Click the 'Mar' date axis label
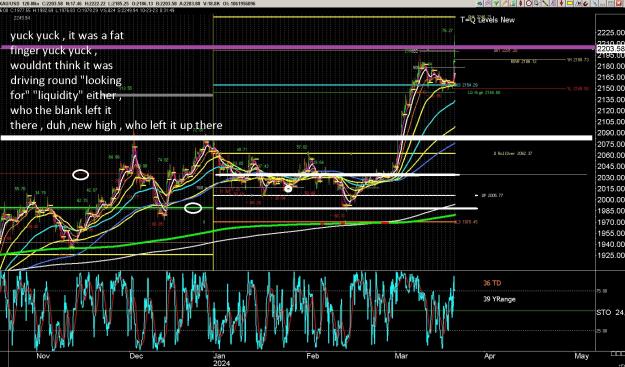This screenshot has width=625, height=367. 400,355
